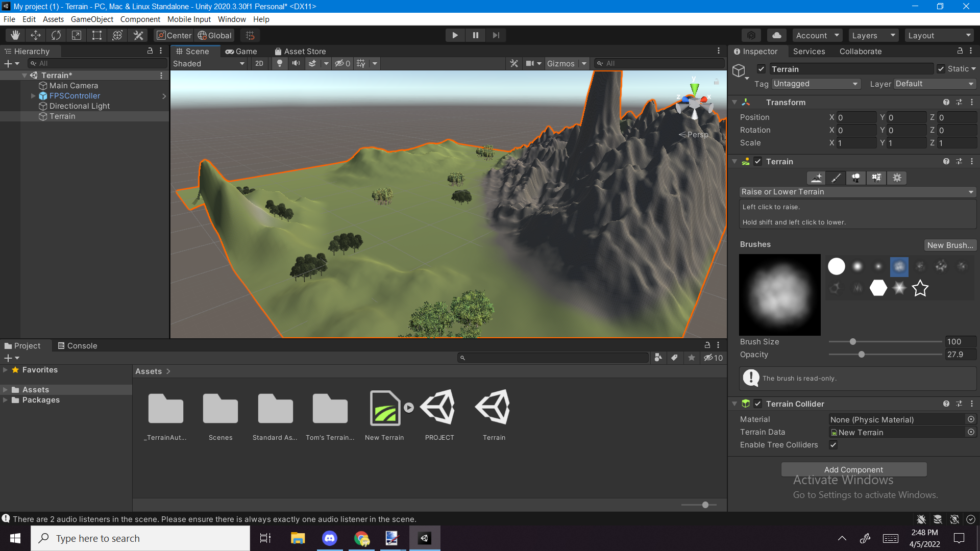980x551 pixels.
Task: Disable the Terrain component checkbox
Action: tap(757, 161)
